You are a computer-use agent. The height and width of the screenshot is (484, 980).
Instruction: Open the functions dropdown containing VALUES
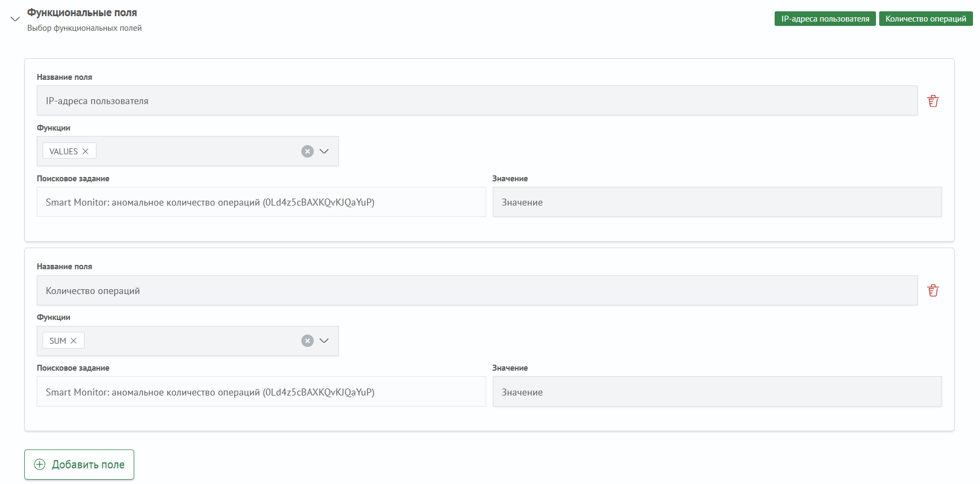pyautogui.click(x=324, y=152)
